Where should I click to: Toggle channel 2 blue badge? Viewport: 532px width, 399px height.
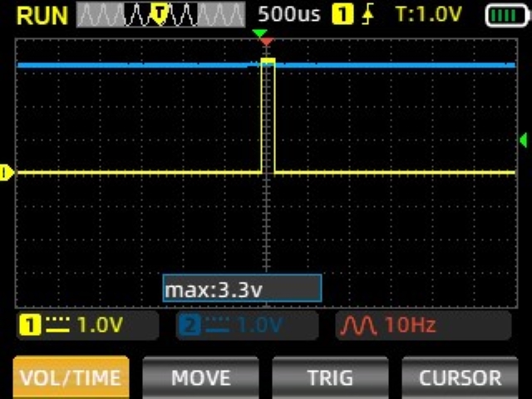click(x=190, y=325)
